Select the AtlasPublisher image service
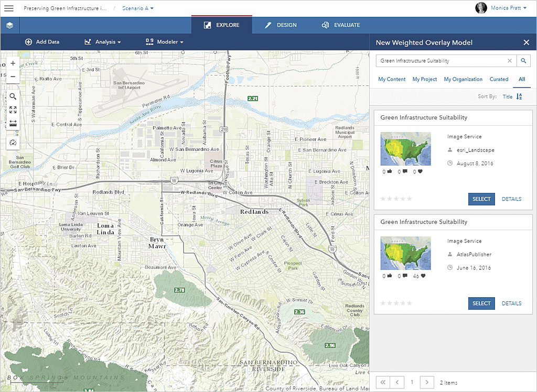Image resolution: width=537 pixels, height=392 pixels. 481,303
